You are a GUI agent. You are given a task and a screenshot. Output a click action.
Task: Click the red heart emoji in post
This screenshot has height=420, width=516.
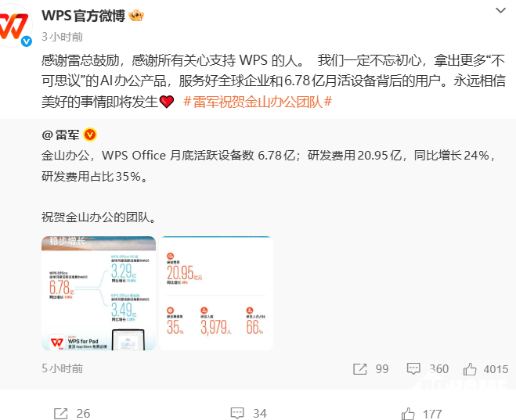click(x=167, y=102)
